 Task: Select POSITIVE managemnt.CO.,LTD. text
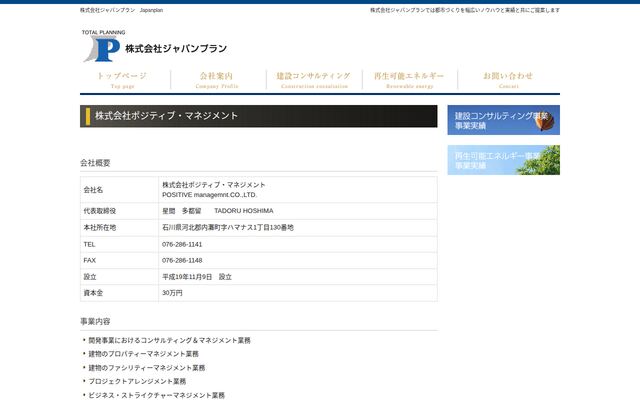pos(209,195)
